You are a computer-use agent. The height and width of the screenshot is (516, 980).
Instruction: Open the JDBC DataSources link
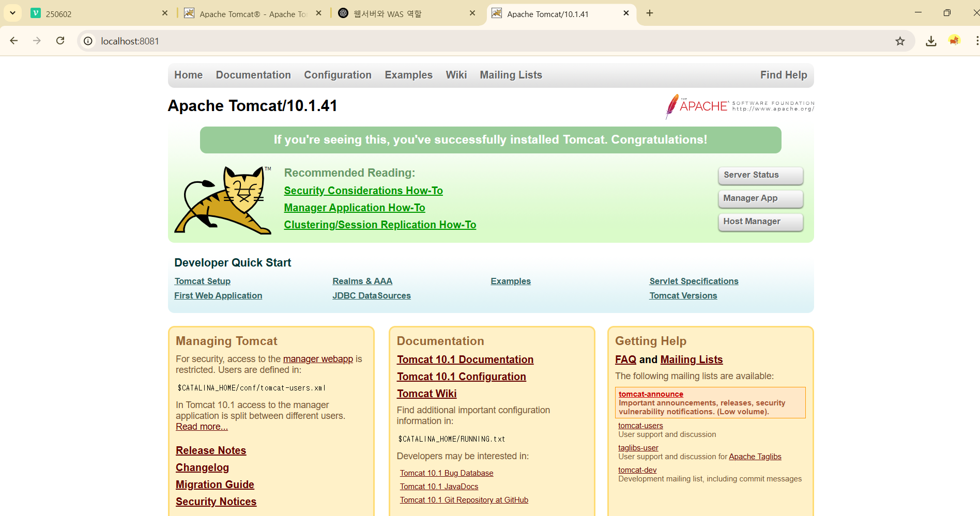(x=372, y=295)
